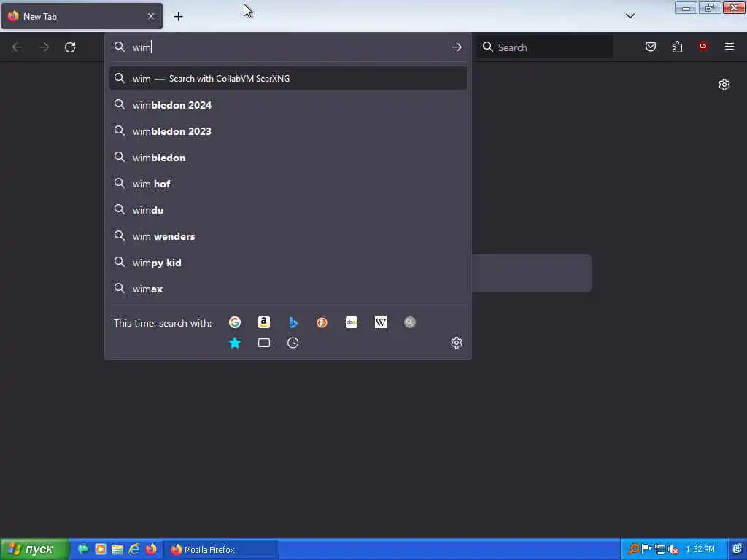The width and height of the screenshot is (747, 560).
Task: Search history using the clock icon
Action: [293, 343]
